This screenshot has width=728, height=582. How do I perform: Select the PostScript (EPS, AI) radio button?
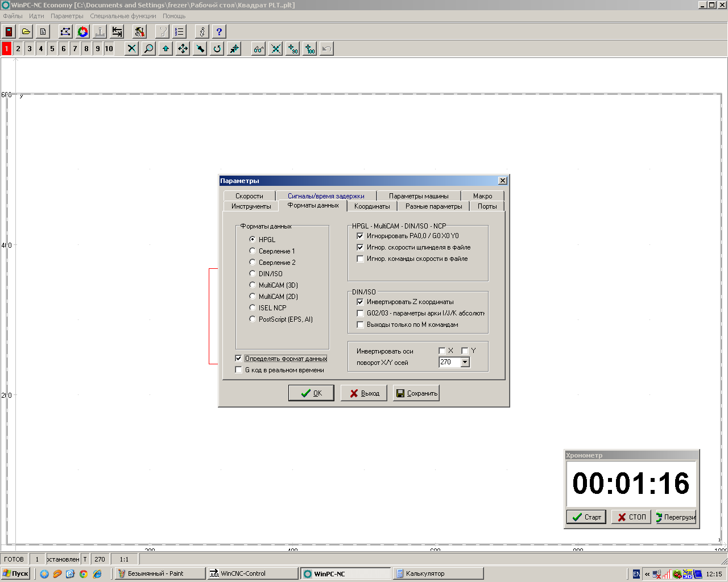coord(253,319)
